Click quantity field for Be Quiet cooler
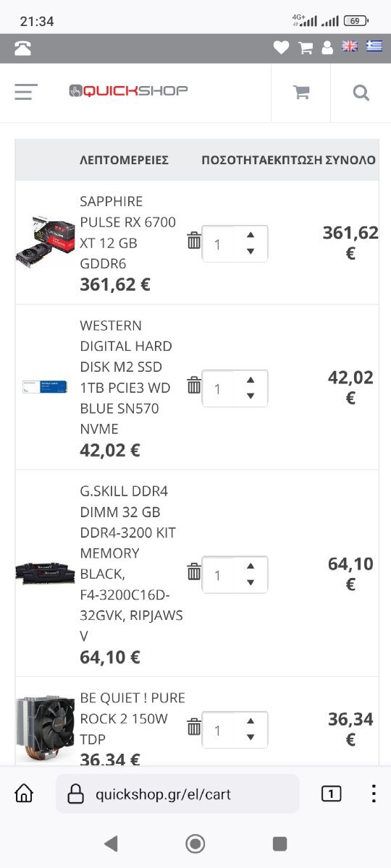 (235, 731)
